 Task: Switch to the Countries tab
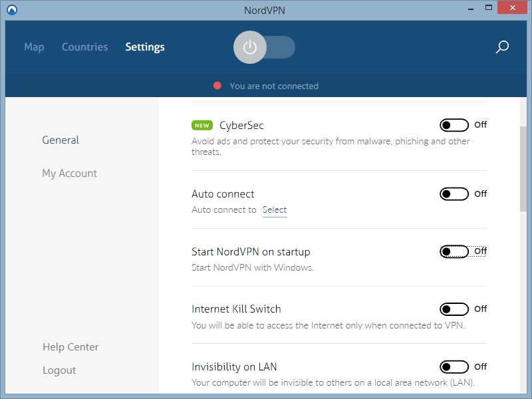[x=85, y=47]
